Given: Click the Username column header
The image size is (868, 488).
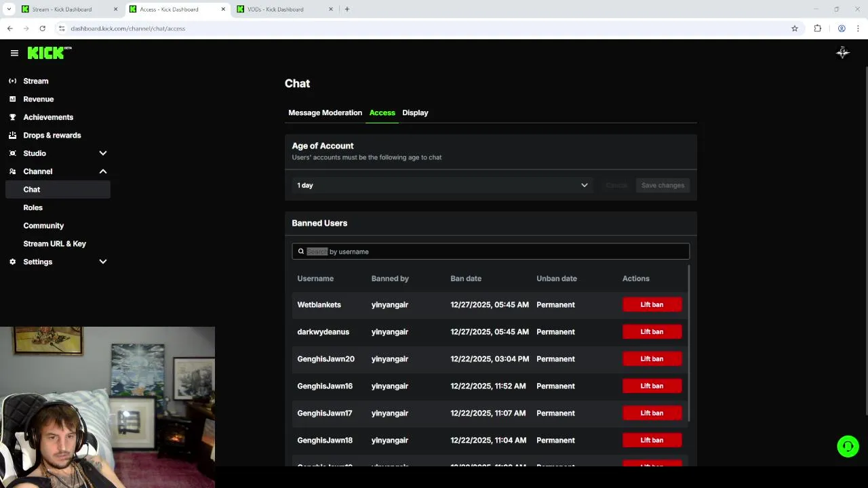Looking at the screenshot, I should coord(315,279).
